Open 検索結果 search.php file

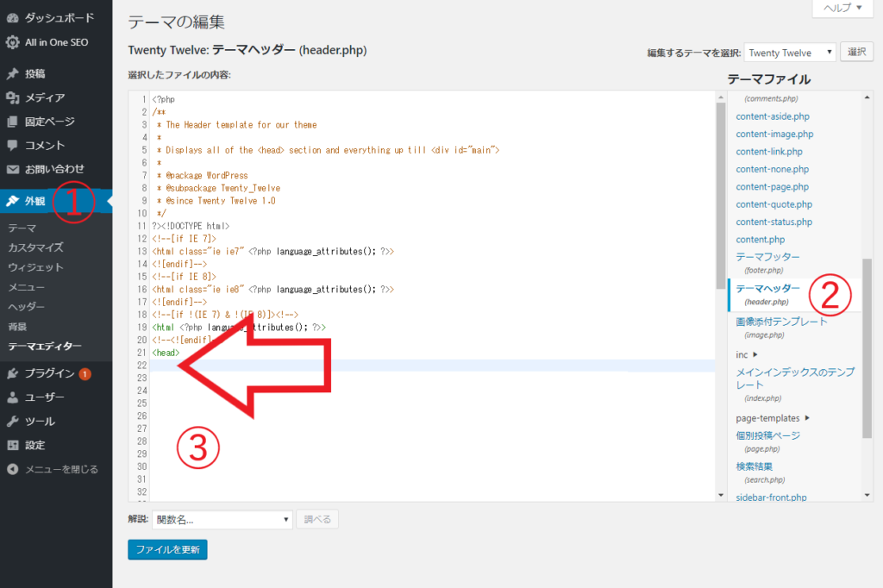(754, 466)
